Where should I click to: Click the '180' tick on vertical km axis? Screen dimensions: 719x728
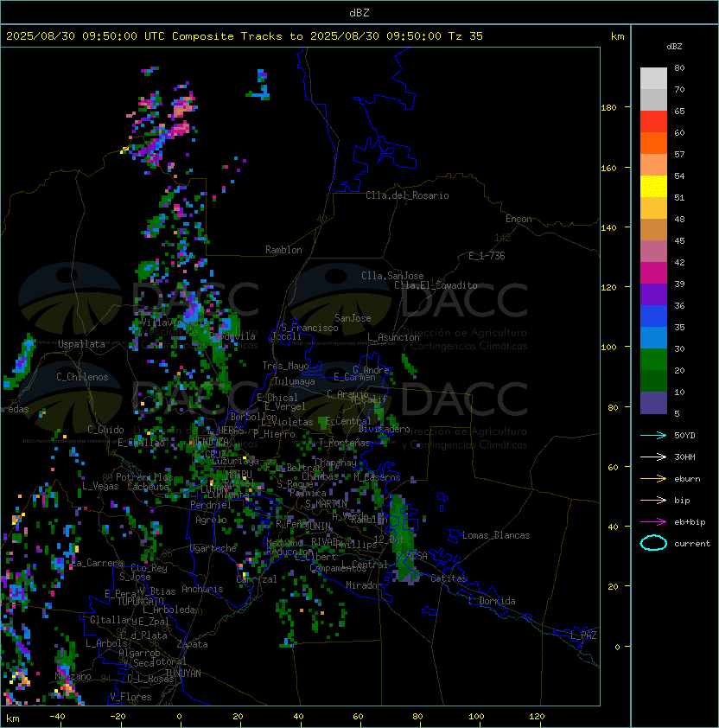608,108
